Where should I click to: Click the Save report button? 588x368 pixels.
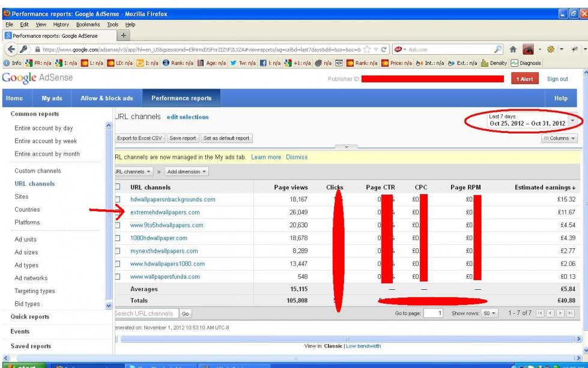pyautogui.click(x=183, y=138)
